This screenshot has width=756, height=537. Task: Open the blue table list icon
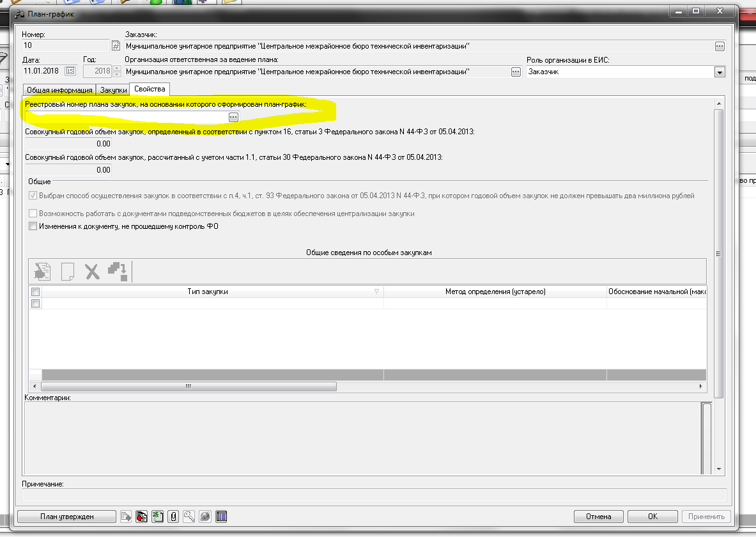(221, 517)
